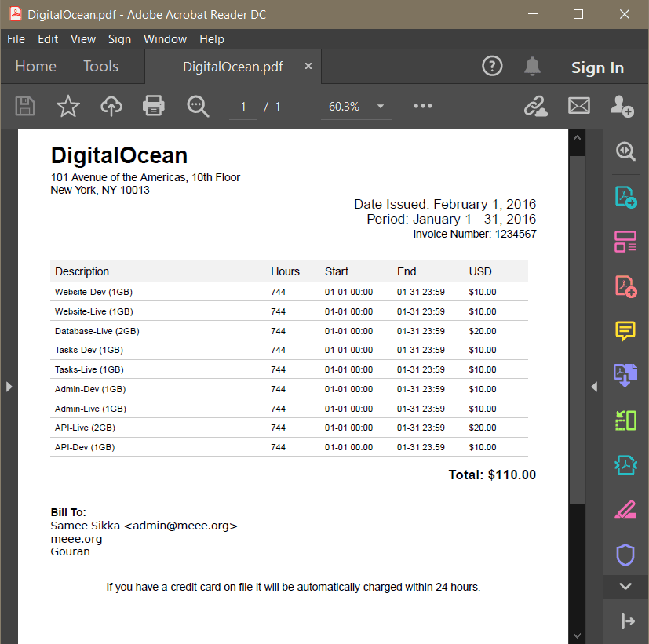Close the DigitalOcean.pdf tab
The height and width of the screenshot is (644, 649).
308,67
